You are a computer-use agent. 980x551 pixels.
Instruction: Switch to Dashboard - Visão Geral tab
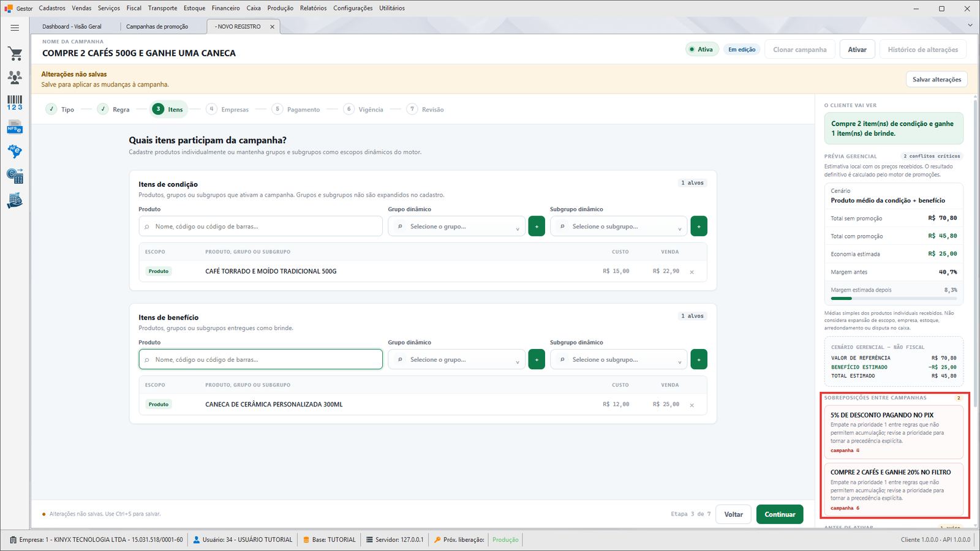pyautogui.click(x=72, y=27)
